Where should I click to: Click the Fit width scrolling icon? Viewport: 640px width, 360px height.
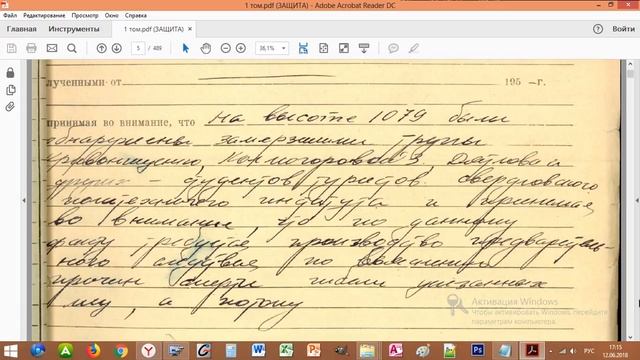(303, 48)
